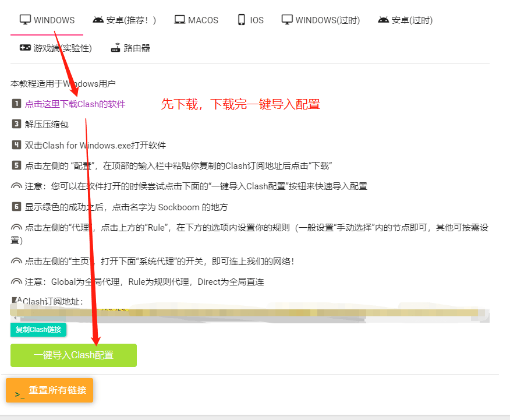Screen dimensions: 510x420
Task: Click the step 6 number icon
Action: [16, 207]
